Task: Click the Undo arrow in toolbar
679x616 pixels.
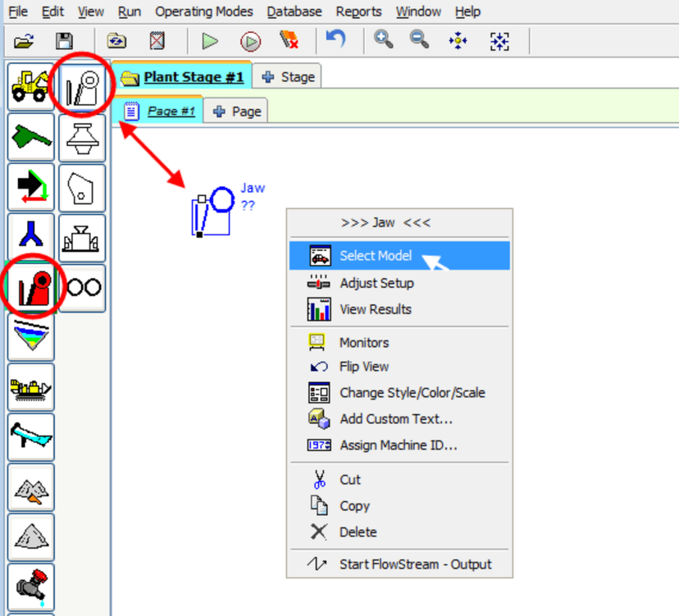Action: point(335,40)
